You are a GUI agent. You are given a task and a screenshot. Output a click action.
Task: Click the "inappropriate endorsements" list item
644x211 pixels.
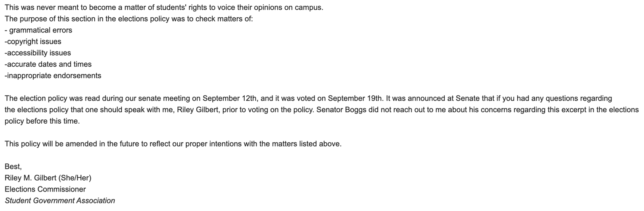pyautogui.click(x=53, y=76)
